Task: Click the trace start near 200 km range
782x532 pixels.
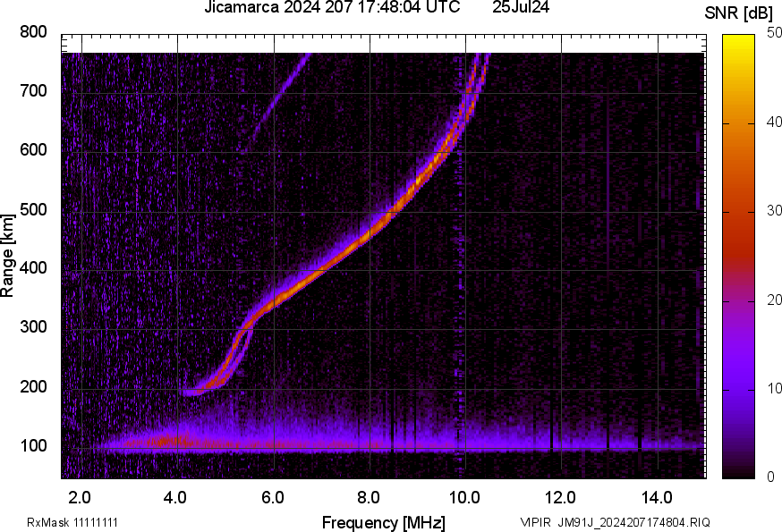Action: 190,391
